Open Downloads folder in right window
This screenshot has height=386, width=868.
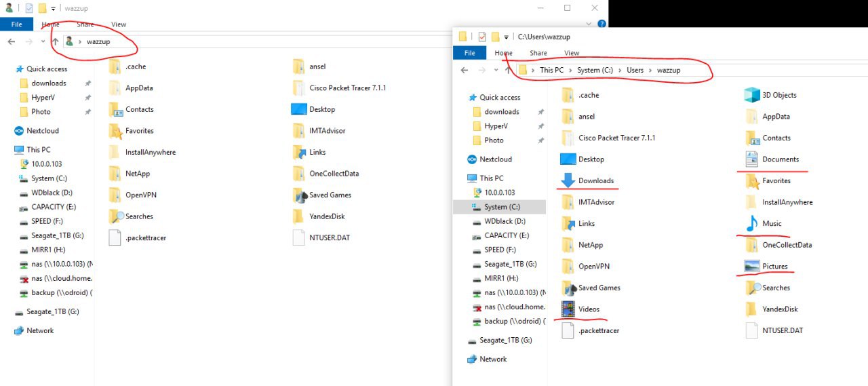(x=587, y=180)
